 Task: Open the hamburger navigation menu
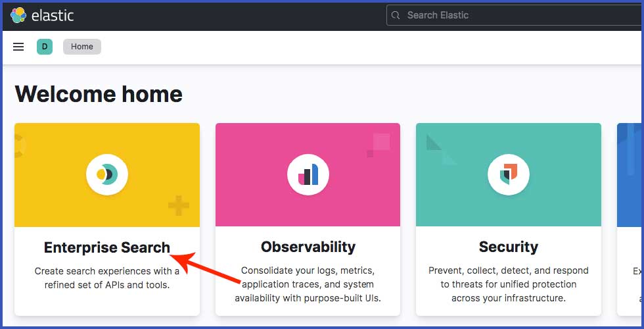(x=18, y=47)
